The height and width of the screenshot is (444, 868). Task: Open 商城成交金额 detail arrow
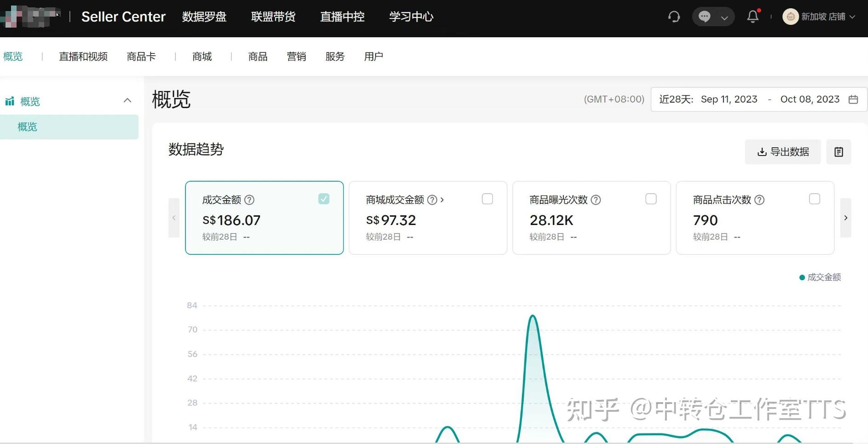[442, 200]
